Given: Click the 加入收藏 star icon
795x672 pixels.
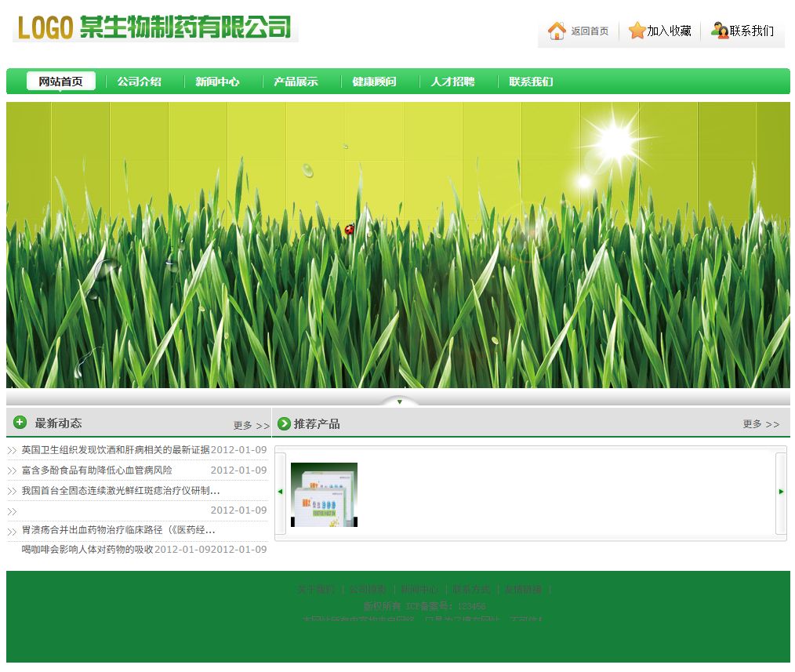Looking at the screenshot, I should coord(637,31).
